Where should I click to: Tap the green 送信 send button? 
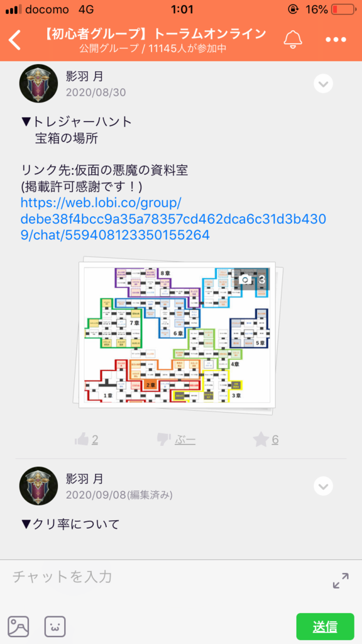pyautogui.click(x=325, y=627)
